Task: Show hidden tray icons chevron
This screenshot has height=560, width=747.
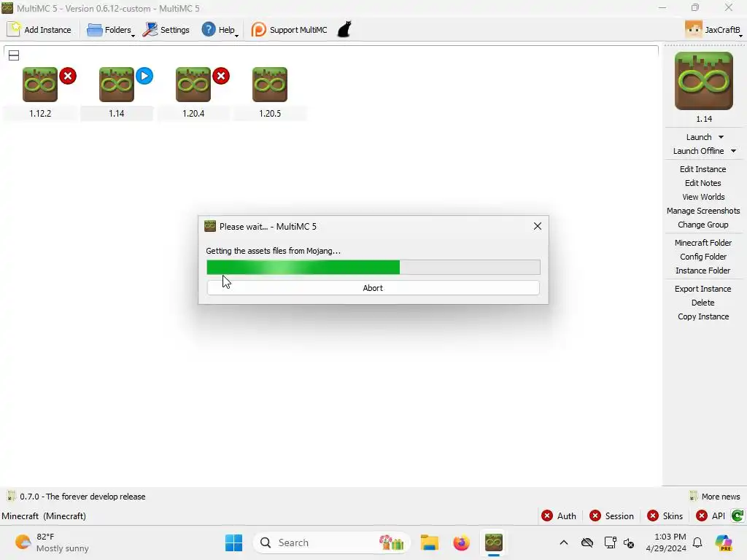Action: 564,542
